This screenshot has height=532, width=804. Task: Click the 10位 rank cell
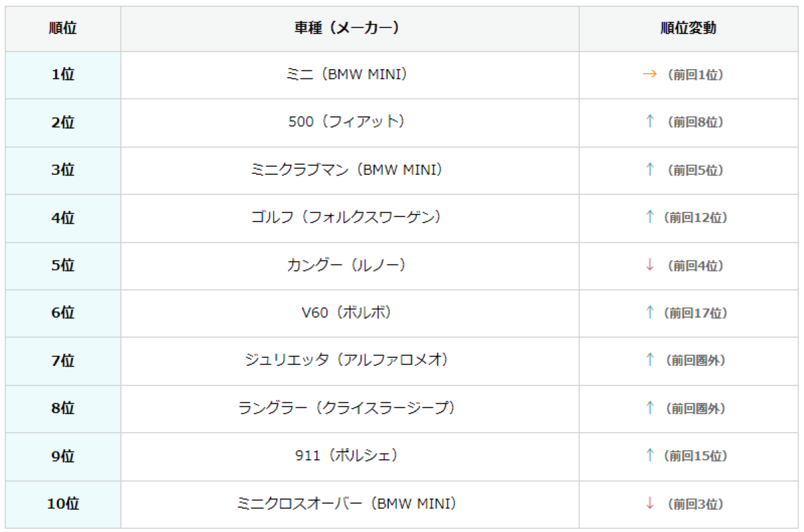63,504
